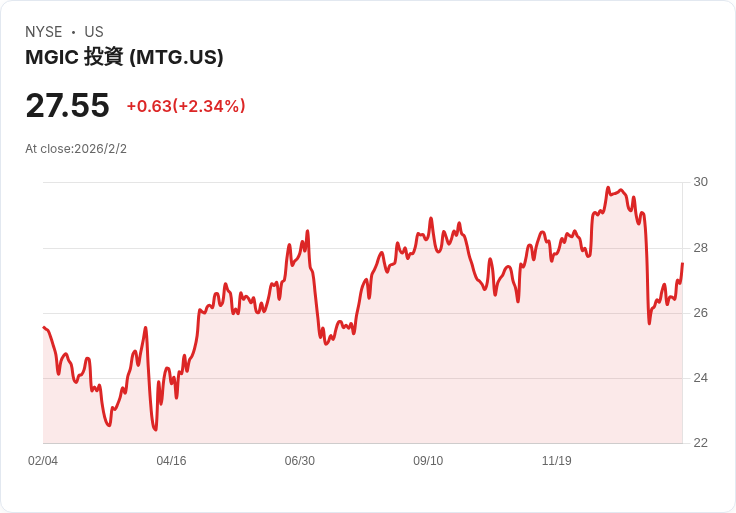Click the NYSE exchange label
This screenshot has height=513, width=736.
[x=44, y=32]
